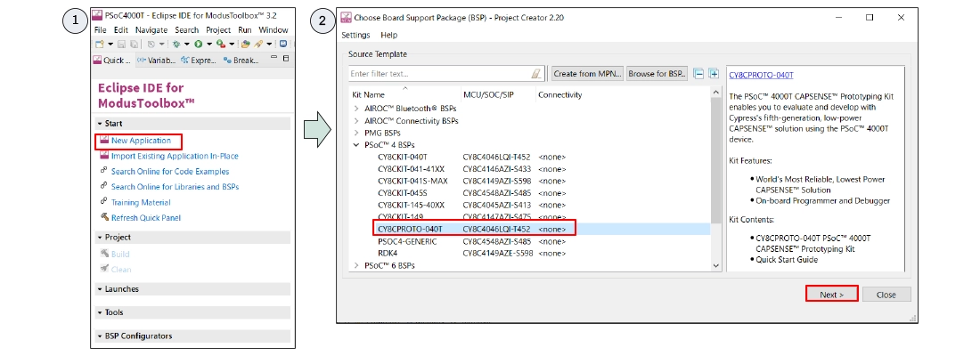This screenshot has width=980, height=356.
Task: Click the Open Type folder icon in toolbar
Action: (246, 44)
